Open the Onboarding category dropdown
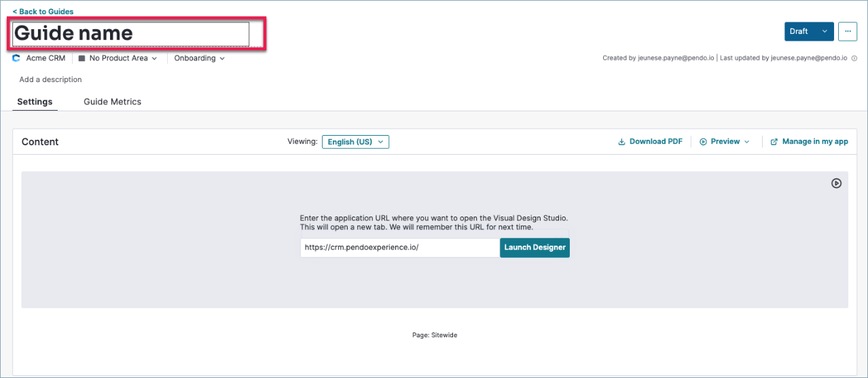The image size is (868, 378). [200, 58]
